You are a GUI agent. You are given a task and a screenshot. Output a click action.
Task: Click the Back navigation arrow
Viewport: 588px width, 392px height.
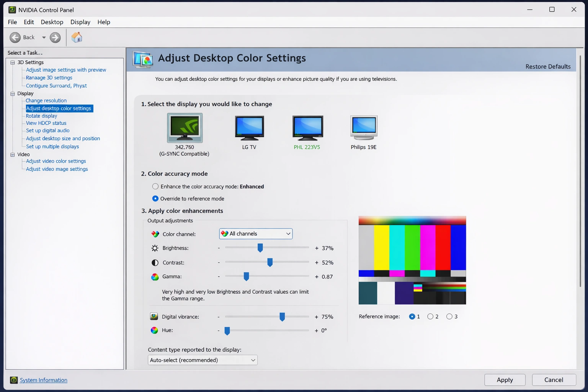(x=15, y=37)
